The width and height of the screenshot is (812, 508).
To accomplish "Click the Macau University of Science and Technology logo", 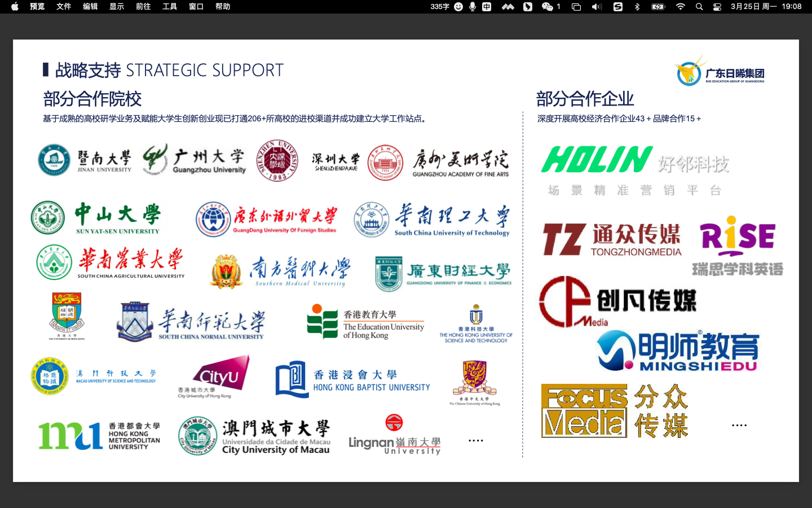I will pyautogui.click(x=94, y=376).
